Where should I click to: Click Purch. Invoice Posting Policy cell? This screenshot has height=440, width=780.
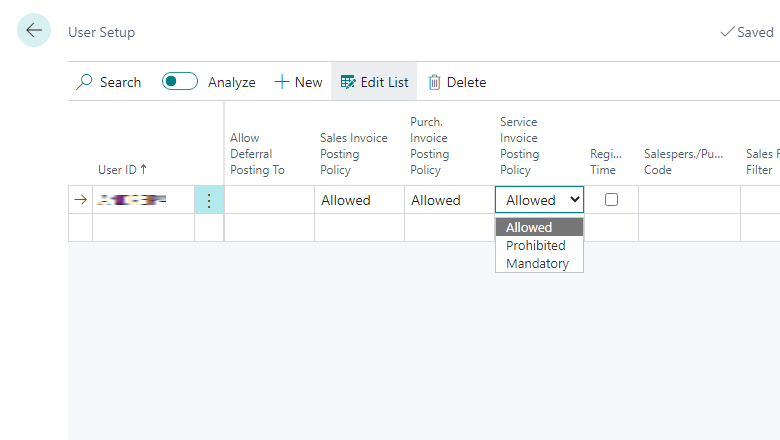(x=449, y=200)
